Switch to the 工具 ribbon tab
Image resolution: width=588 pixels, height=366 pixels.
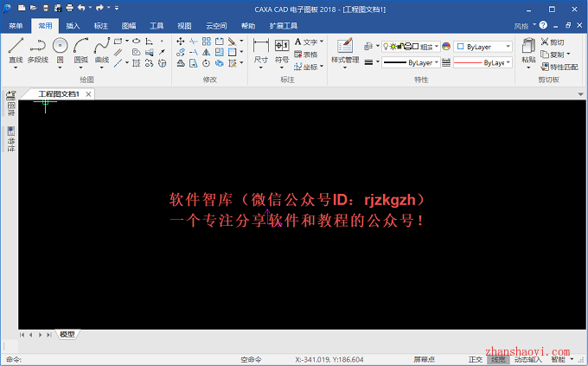tap(157, 26)
